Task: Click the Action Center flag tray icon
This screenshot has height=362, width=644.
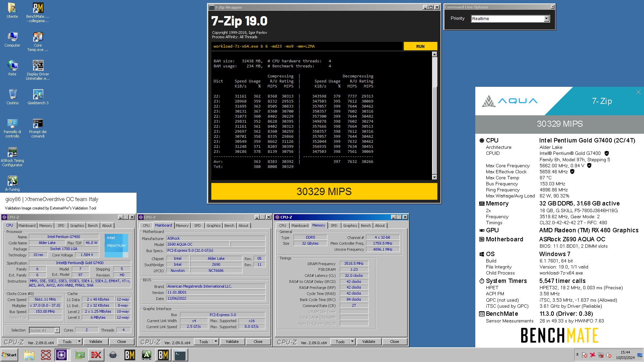Action: (x=585, y=355)
